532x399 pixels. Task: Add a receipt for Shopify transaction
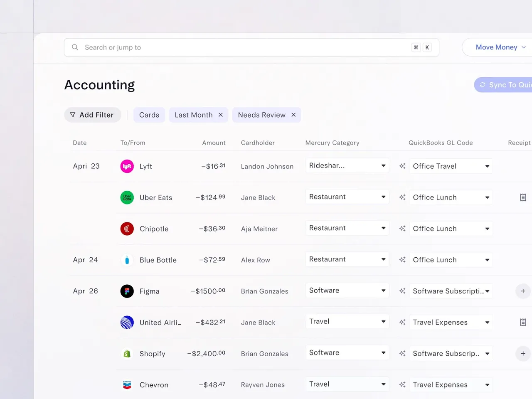523,353
